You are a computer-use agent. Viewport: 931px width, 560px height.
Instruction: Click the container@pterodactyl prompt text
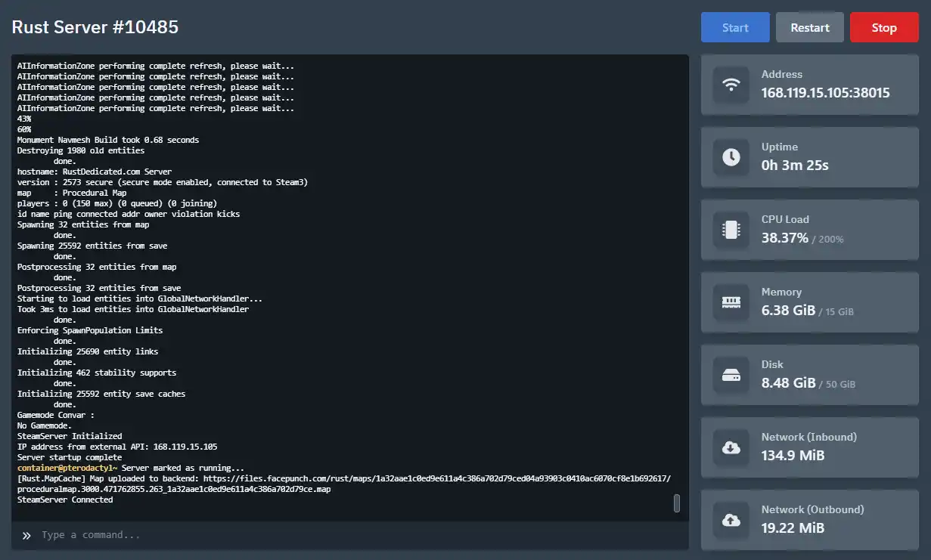pos(68,468)
